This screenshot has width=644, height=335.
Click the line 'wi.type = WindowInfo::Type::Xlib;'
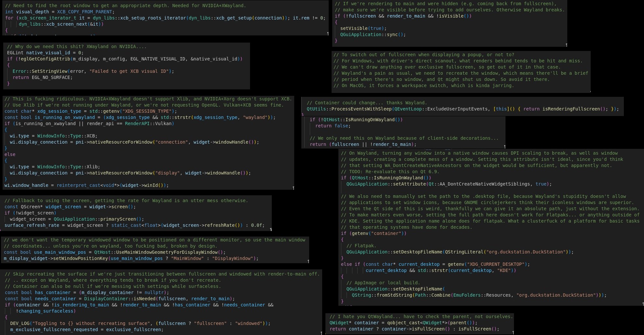click(x=55, y=167)
